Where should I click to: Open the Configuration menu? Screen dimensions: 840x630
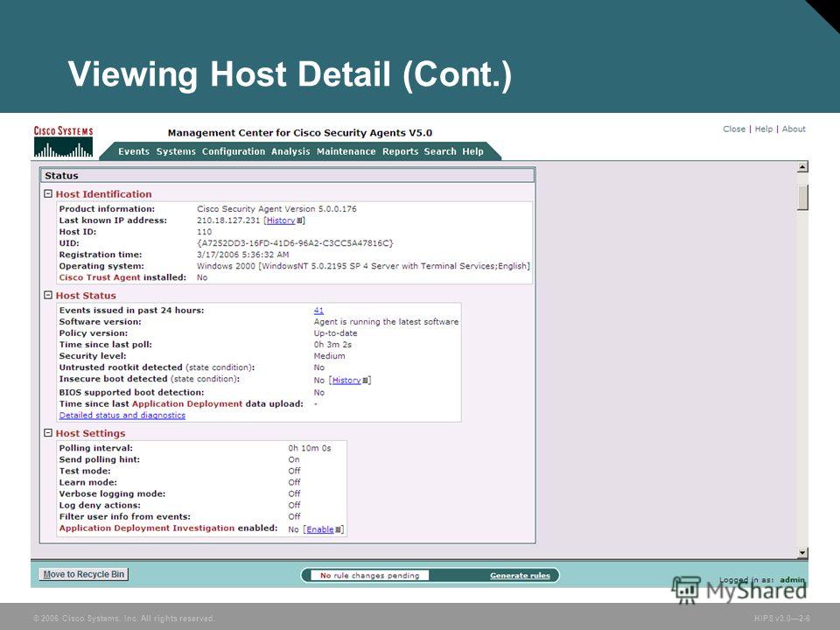click(x=234, y=151)
